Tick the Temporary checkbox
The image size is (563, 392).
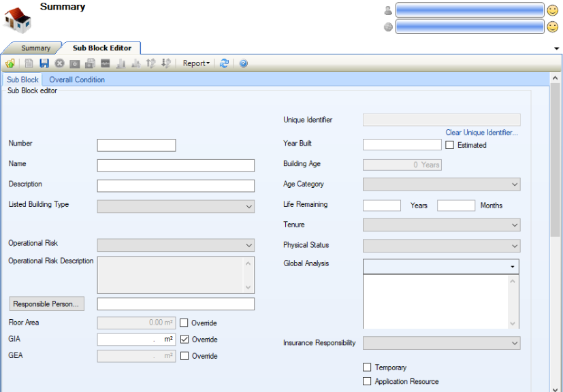368,367
